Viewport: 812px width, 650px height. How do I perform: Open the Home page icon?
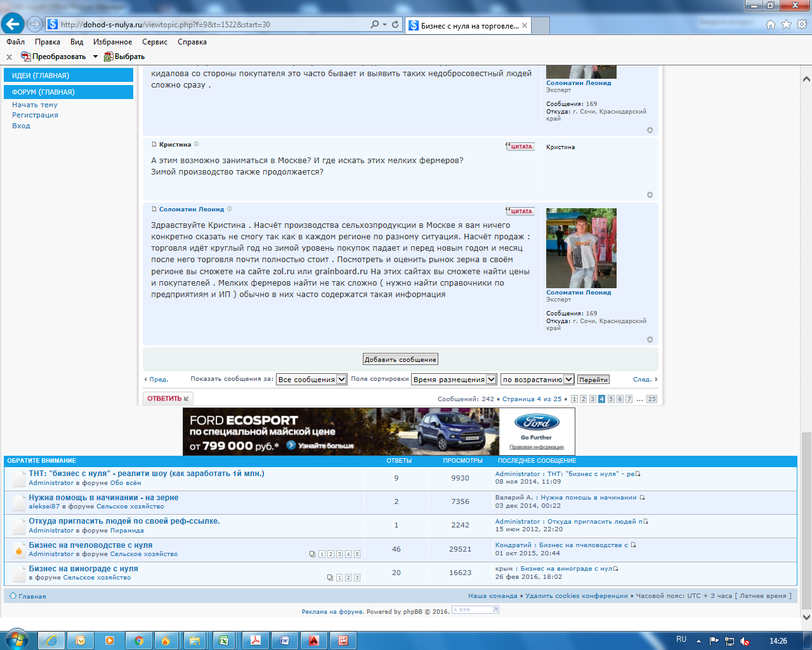771,25
